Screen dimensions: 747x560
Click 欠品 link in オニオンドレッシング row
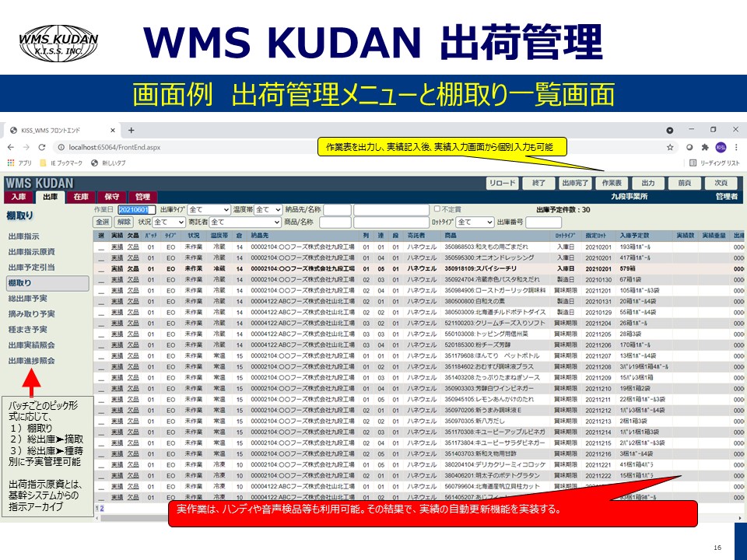pos(133,258)
